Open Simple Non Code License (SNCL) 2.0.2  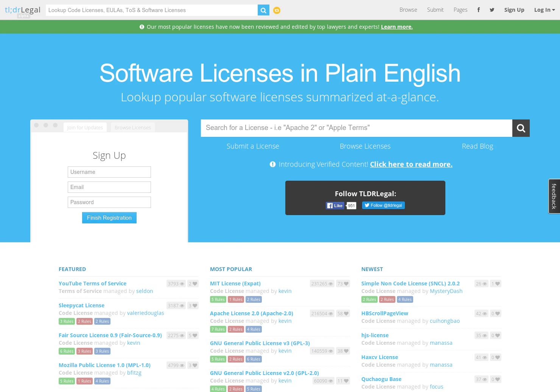pyautogui.click(x=411, y=284)
